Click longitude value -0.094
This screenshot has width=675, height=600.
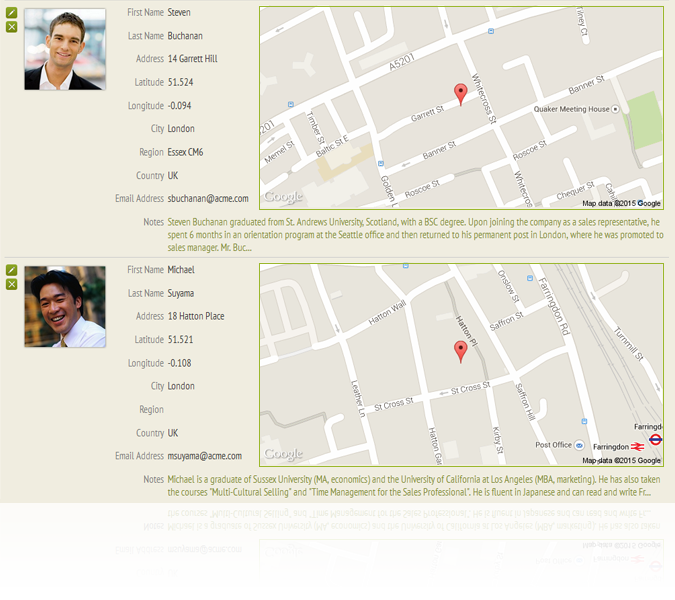click(x=179, y=105)
